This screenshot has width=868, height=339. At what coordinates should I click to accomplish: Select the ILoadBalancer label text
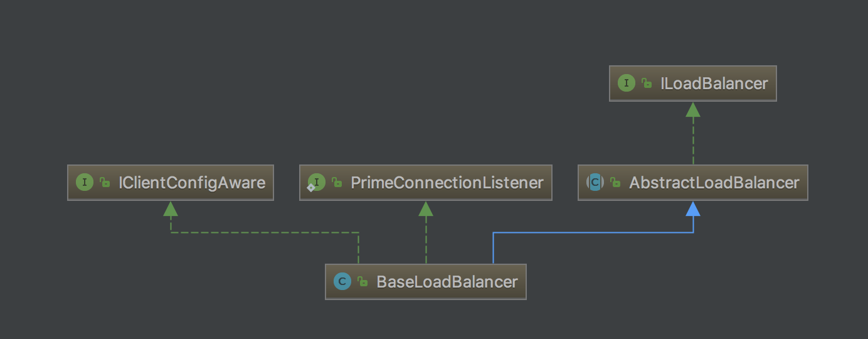click(714, 83)
